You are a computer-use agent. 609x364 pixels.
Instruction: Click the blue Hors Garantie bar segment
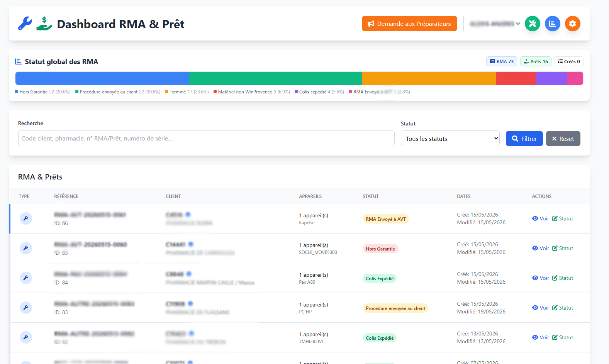102,78
